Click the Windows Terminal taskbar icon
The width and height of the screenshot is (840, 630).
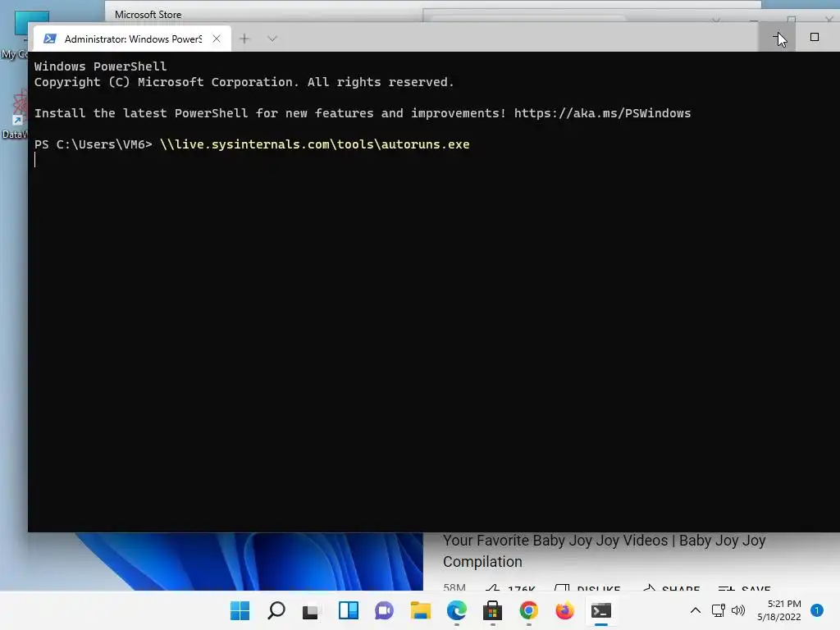point(601,610)
